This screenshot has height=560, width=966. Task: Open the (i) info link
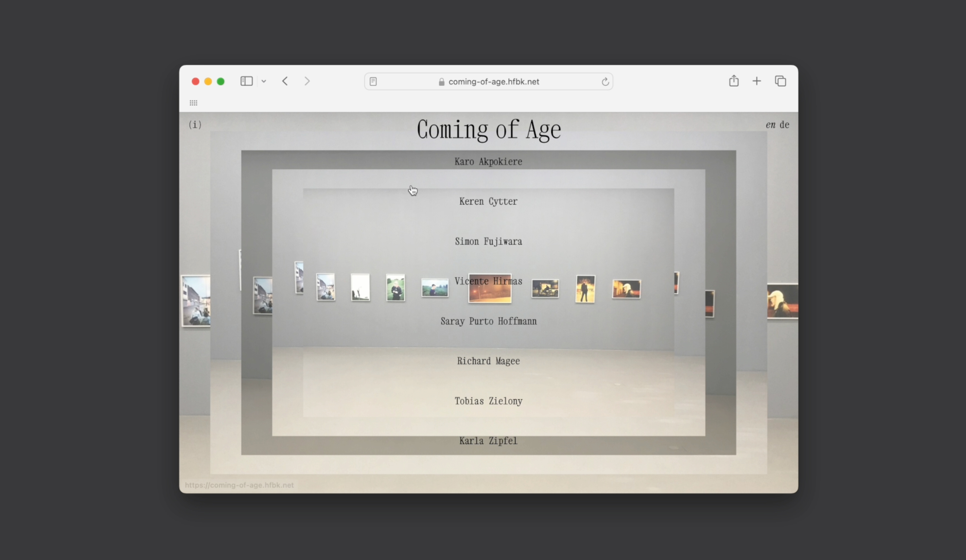[195, 125]
